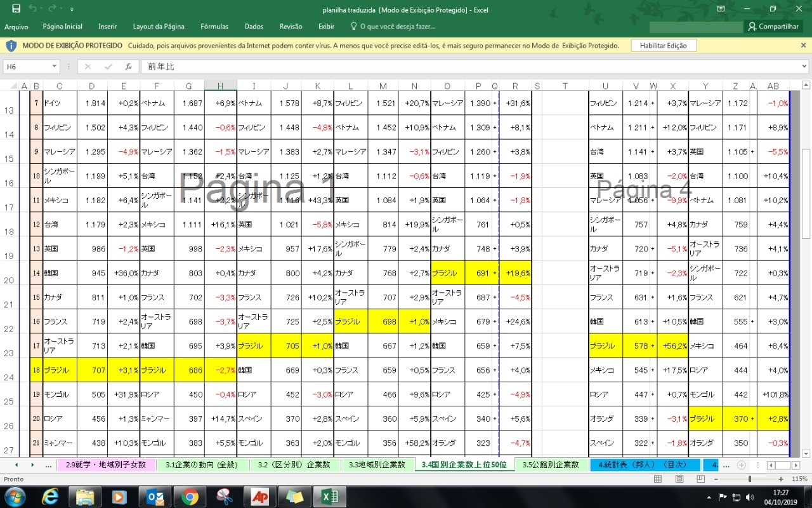Open Outlook from taskbar
This screenshot has width=812, height=508.
tap(155, 497)
